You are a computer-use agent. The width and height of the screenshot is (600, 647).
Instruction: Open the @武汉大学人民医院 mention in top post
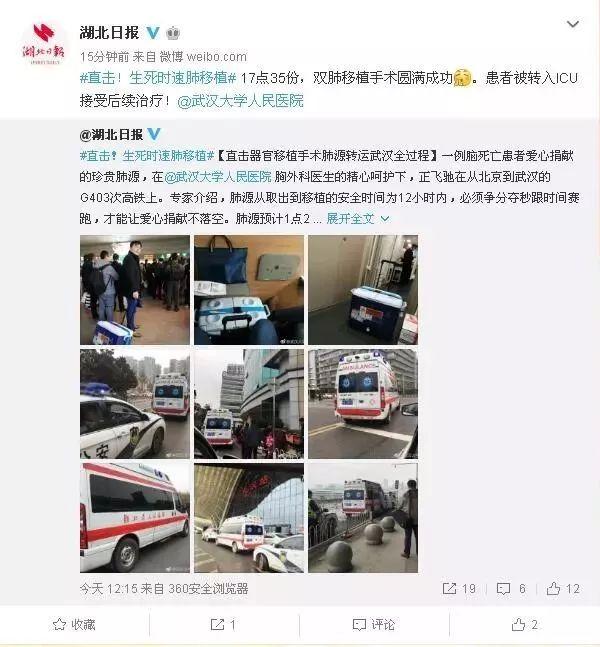[241, 100]
